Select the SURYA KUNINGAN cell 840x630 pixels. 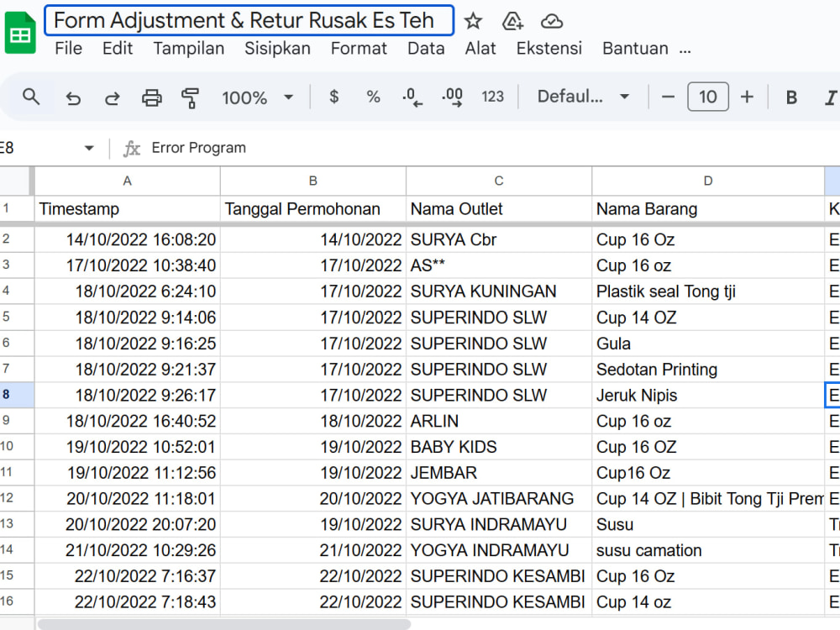coord(499,291)
